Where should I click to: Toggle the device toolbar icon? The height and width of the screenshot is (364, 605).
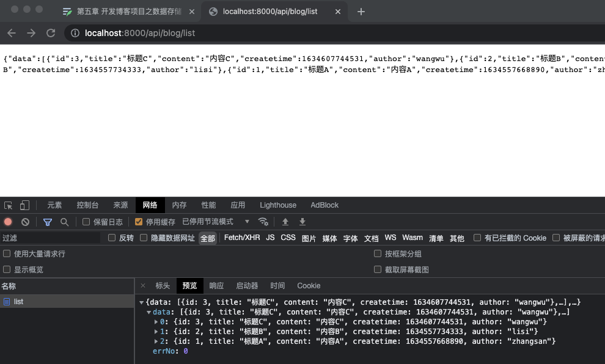[24, 205]
